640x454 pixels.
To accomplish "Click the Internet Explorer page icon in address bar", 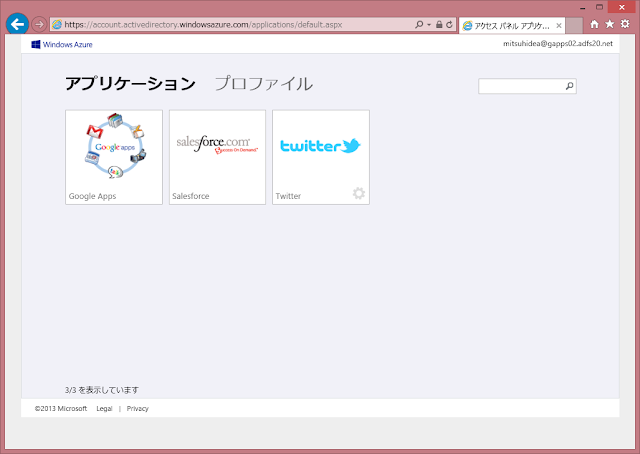I will 57,24.
